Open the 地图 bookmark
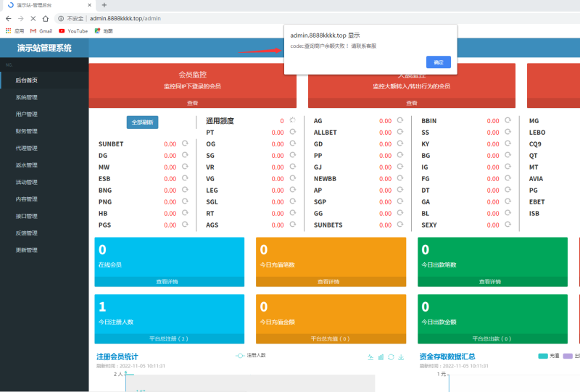The width and height of the screenshot is (580, 392). click(x=104, y=31)
